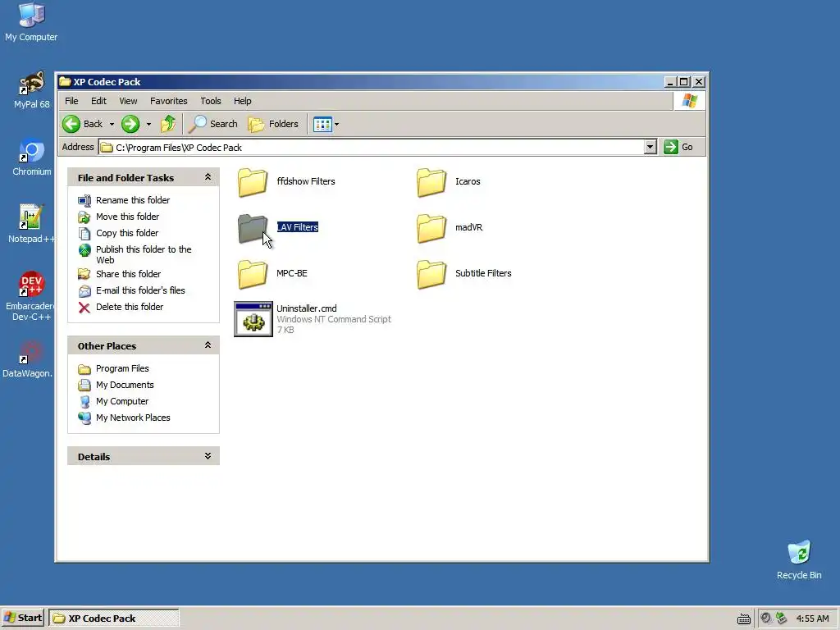
Task: Click Rename this folder link
Action: click(133, 200)
